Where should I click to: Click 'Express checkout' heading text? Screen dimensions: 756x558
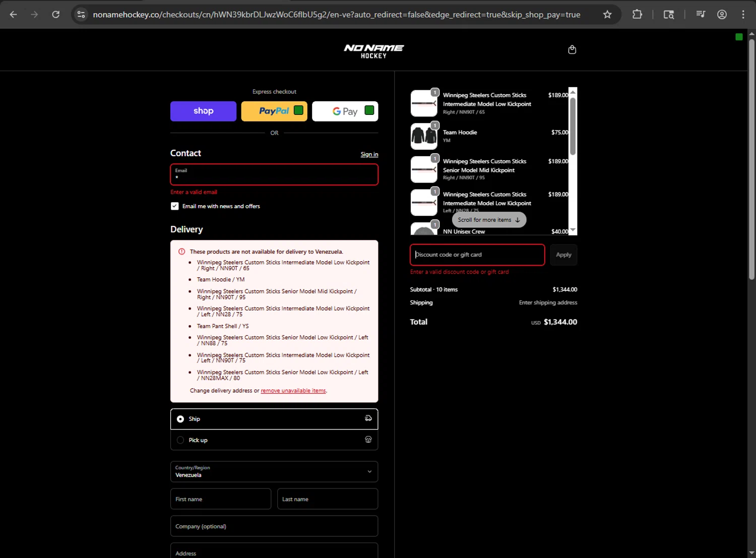pyautogui.click(x=274, y=92)
